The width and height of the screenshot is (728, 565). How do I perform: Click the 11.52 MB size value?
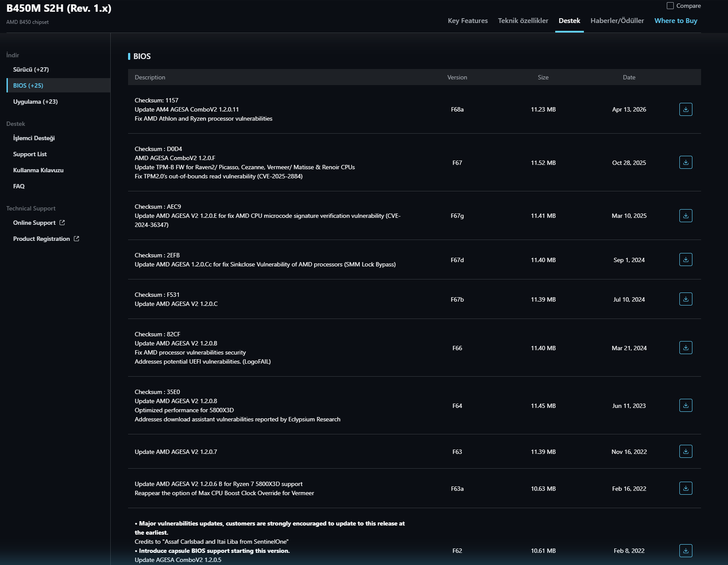click(543, 163)
